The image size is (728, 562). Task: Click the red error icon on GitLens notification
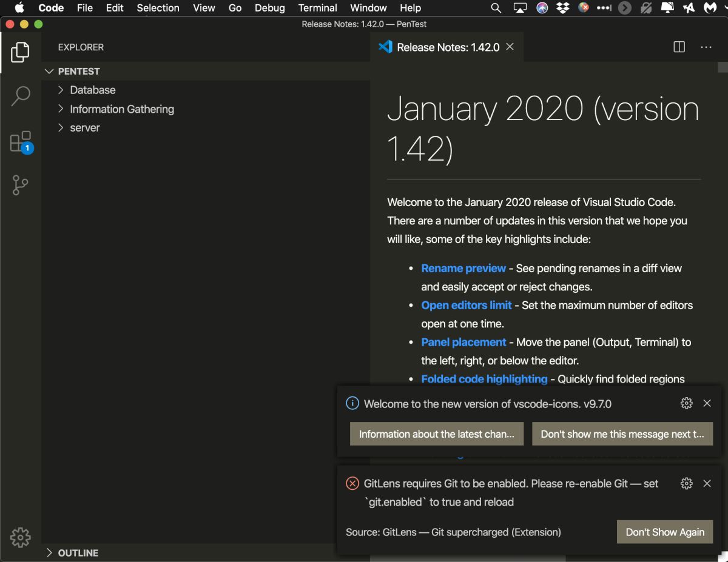coord(352,483)
